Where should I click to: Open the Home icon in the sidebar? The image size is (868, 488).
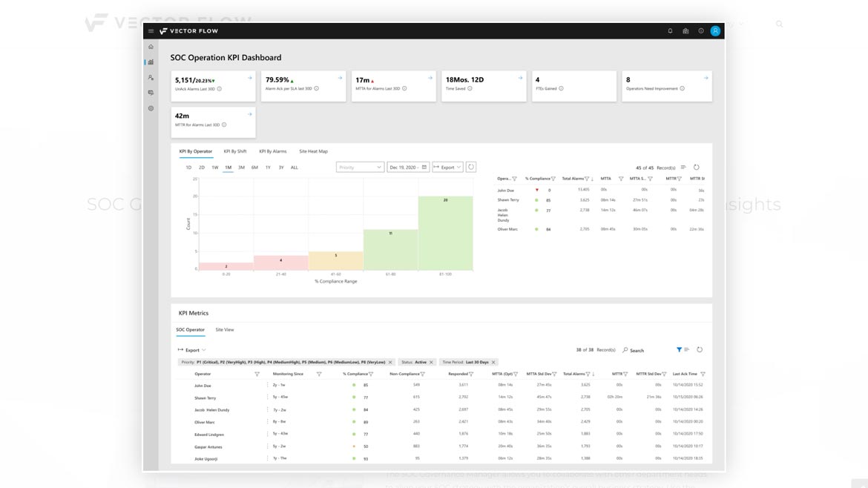click(151, 47)
